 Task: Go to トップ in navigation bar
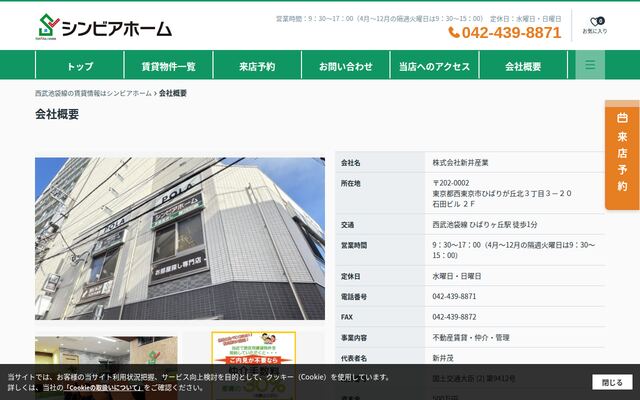point(80,66)
